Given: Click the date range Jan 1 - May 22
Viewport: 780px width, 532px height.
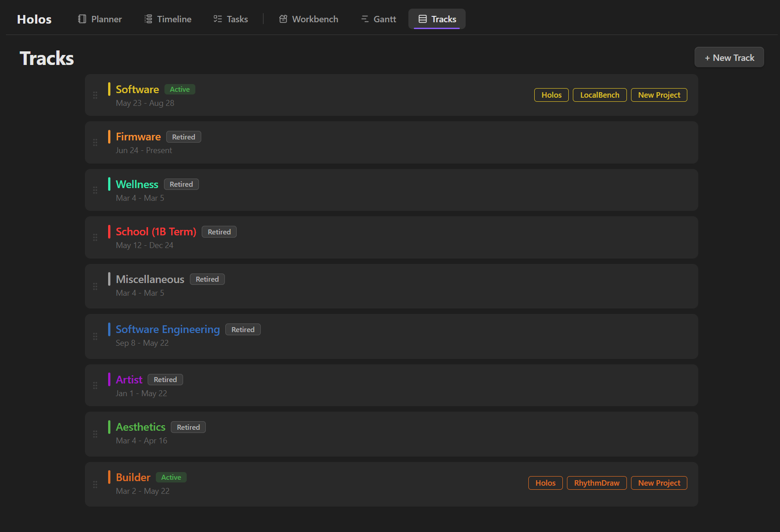Looking at the screenshot, I should pyautogui.click(x=141, y=393).
